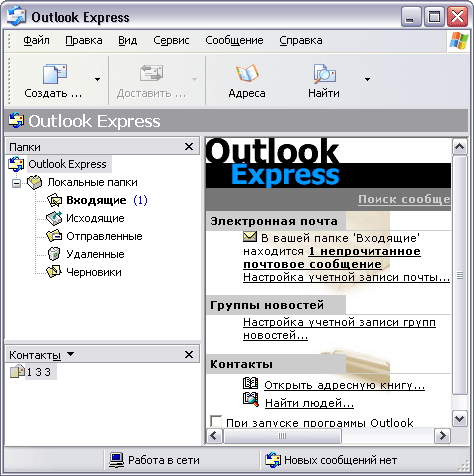This screenshot has width=474, height=476.
Task: Click the Отправленные sent folder icon
Action: pyautogui.click(x=54, y=236)
